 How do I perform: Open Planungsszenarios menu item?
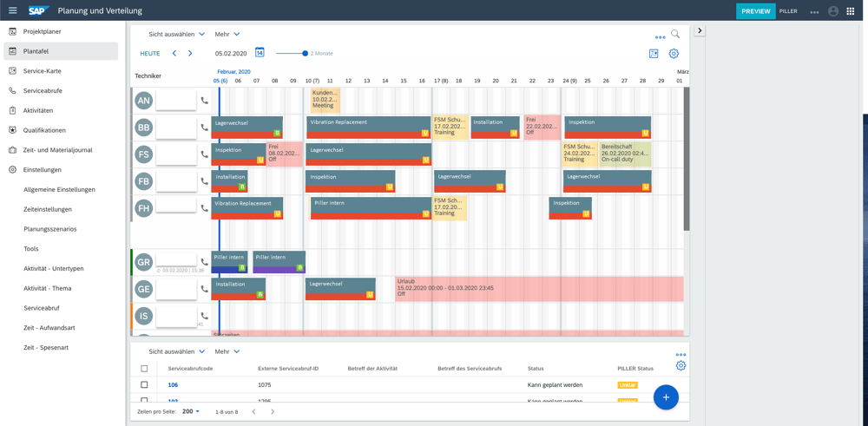tap(50, 229)
